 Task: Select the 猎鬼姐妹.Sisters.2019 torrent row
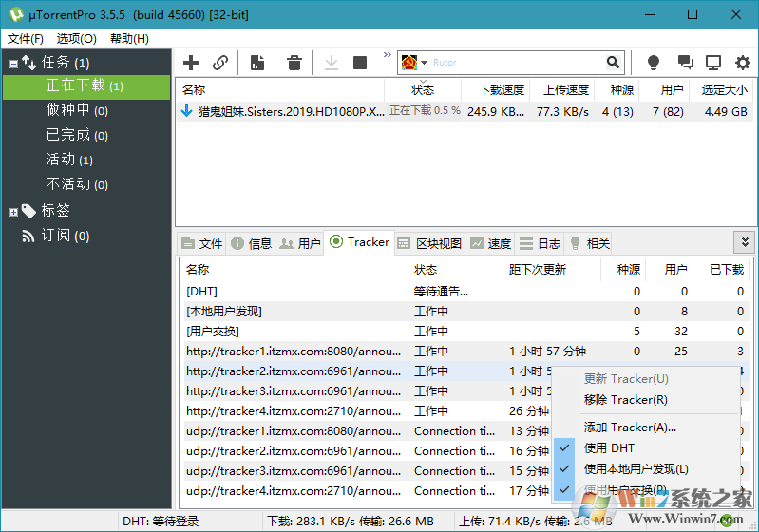point(464,112)
